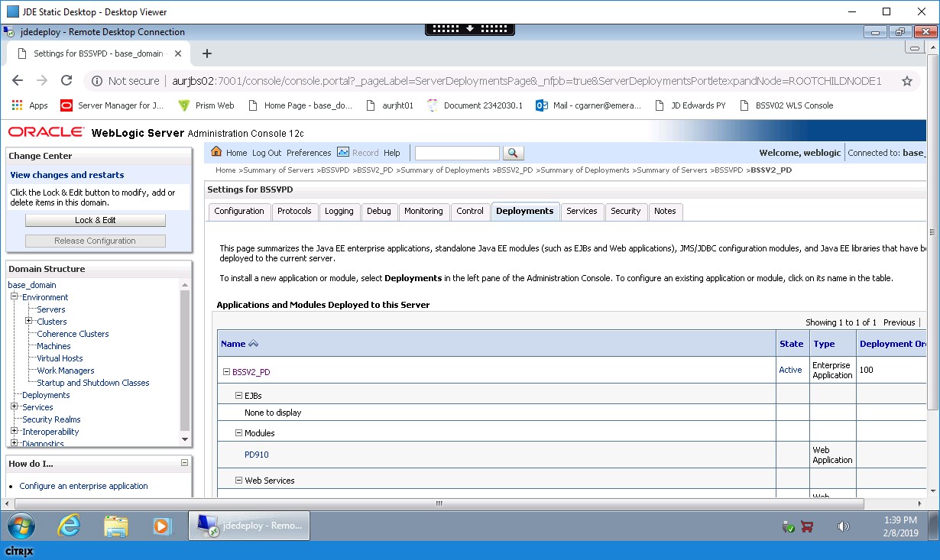Open File Explorer from the taskbar

coord(115,526)
